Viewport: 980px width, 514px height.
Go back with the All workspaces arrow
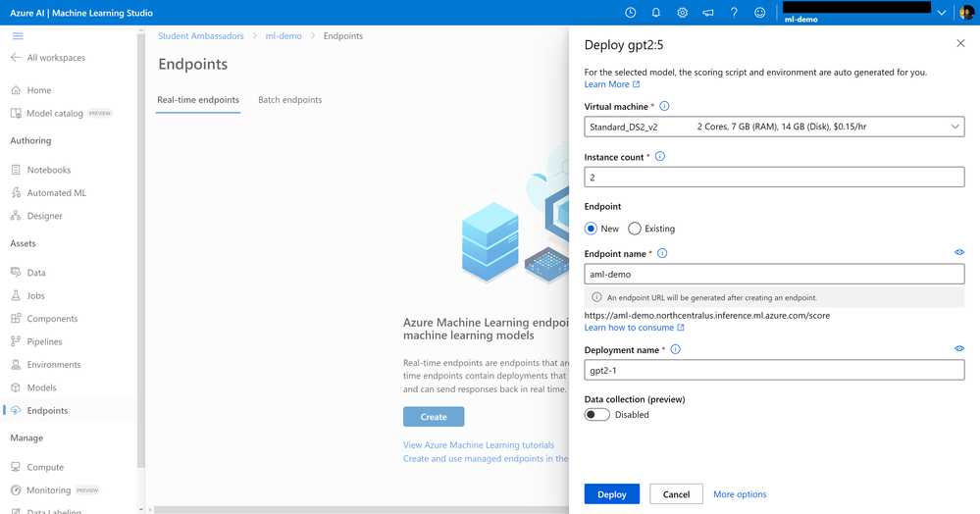(16, 58)
